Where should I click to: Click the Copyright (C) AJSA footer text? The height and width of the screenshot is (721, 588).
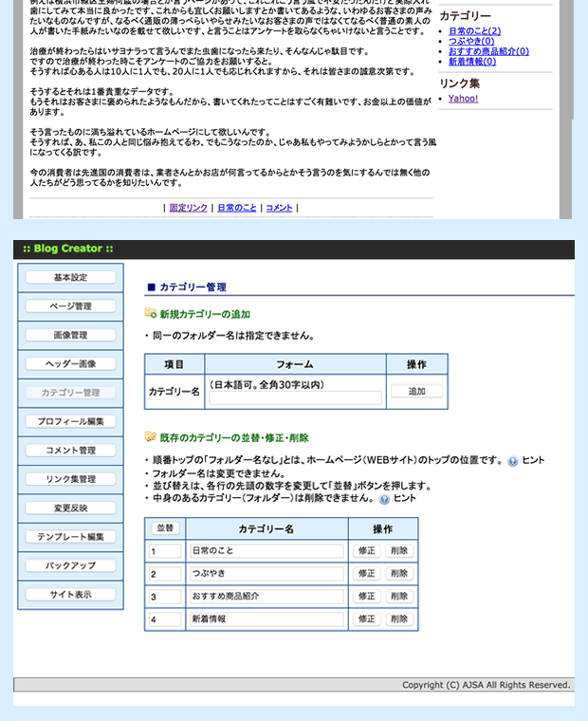tap(486, 685)
